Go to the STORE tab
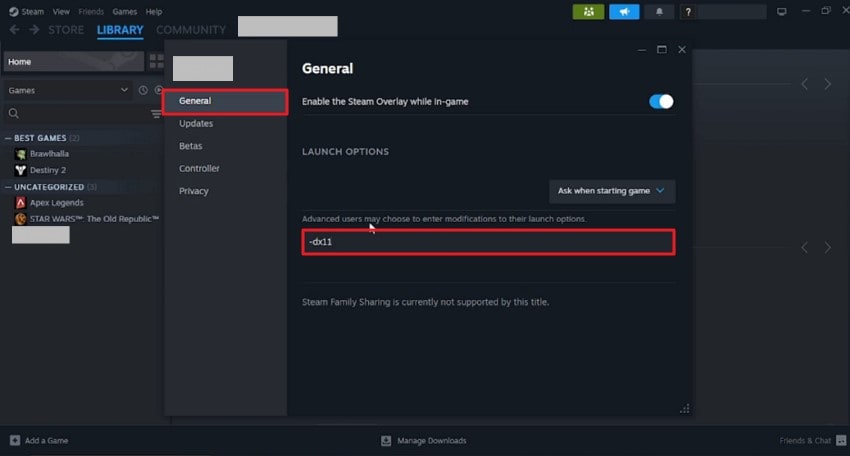 pos(66,30)
